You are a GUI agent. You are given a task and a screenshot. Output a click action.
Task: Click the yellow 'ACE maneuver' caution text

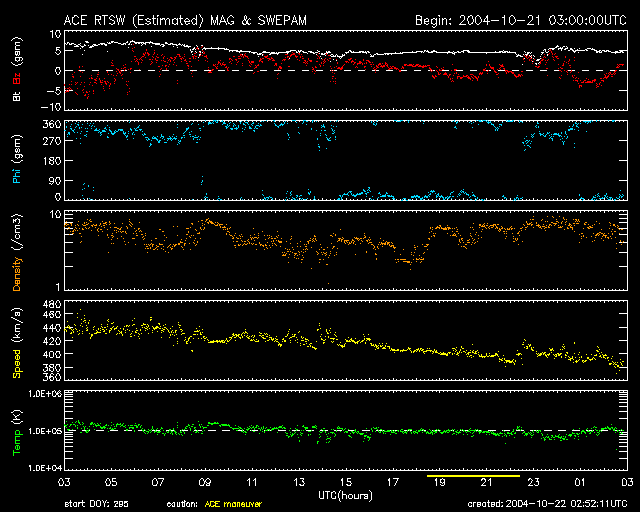(x=233, y=505)
